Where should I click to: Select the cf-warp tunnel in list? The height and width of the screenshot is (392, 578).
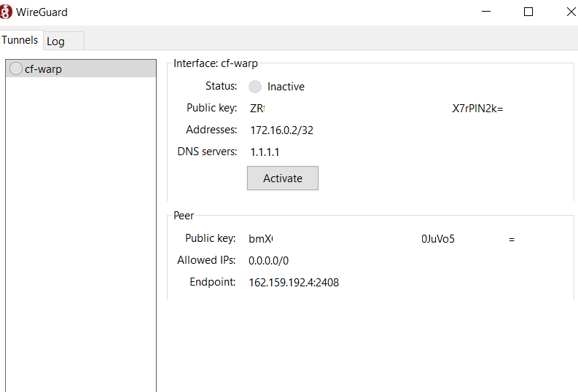[44, 69]
